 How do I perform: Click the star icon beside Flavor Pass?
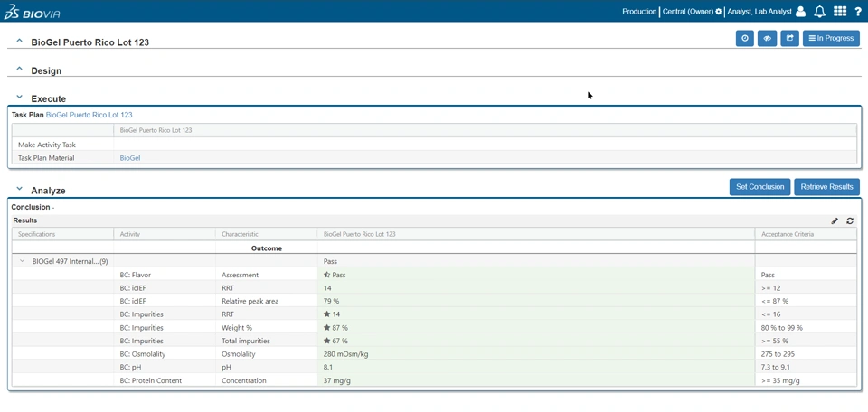tap(327, 275)
